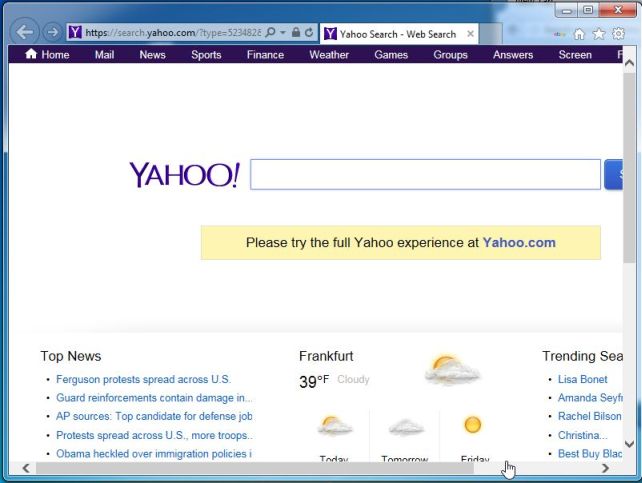The width and height of the screenshot is (642, 483).
Task: Click the vertical scrollbar down arrow
Action: pyautogui.click(x=629, y=444)
